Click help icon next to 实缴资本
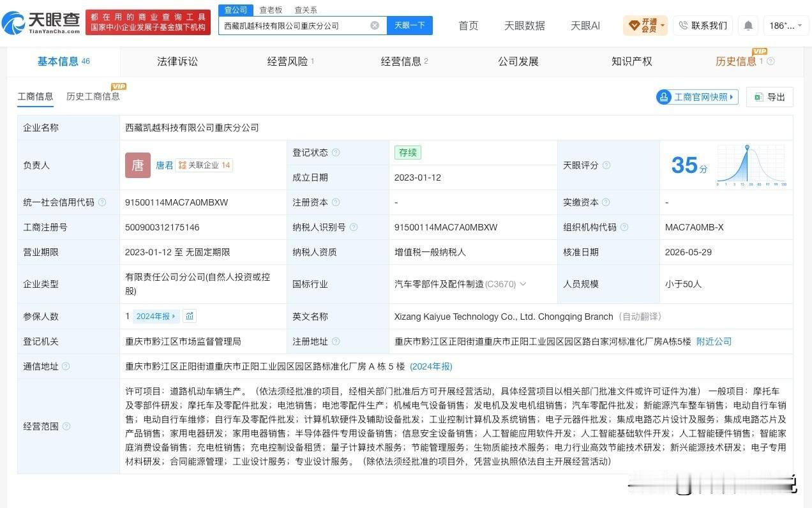Viewport: 812px width, 508px height. point(606,202)
